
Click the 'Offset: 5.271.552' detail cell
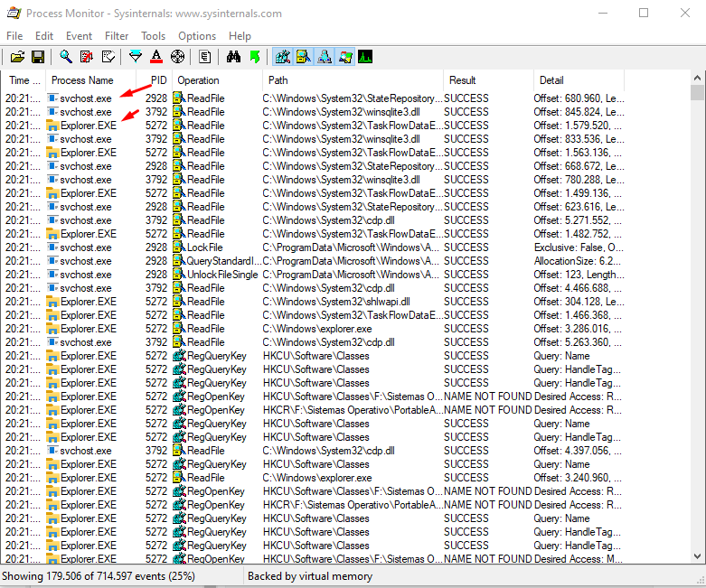click(x=578, y=220)
